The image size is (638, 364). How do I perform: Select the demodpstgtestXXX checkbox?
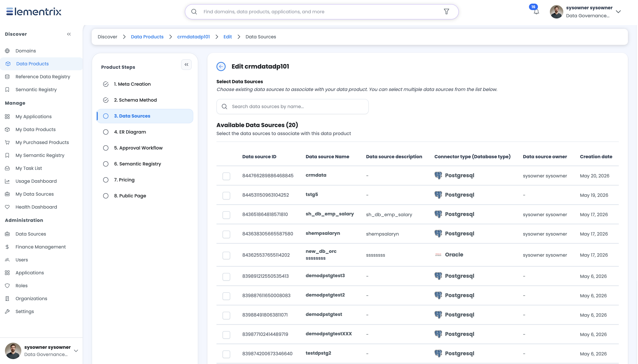(x=226, y=335)
